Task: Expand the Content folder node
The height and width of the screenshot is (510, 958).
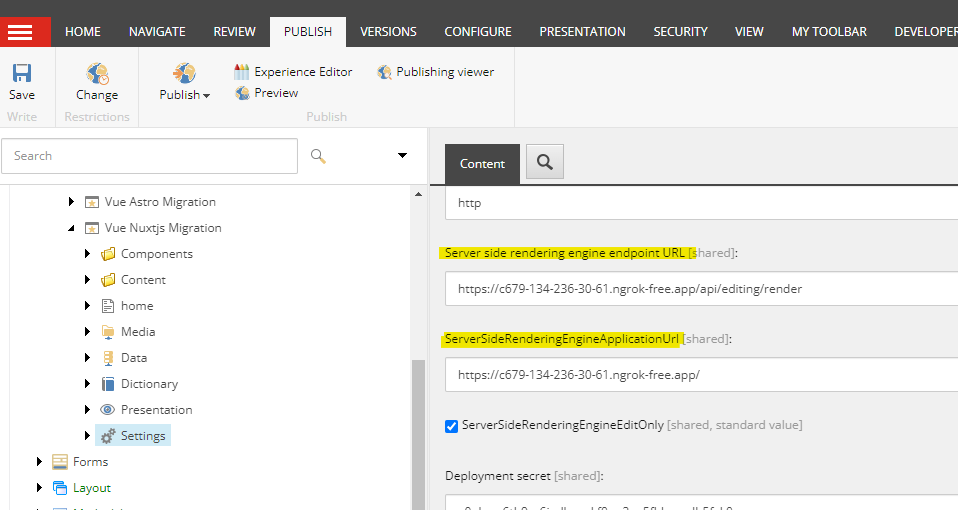Action: click(87, 280)
